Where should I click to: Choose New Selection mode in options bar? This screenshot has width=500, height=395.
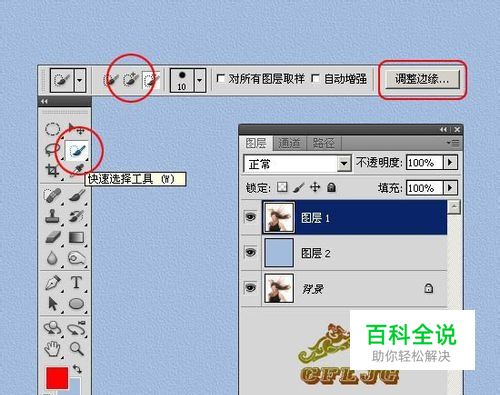click(111, 80)
